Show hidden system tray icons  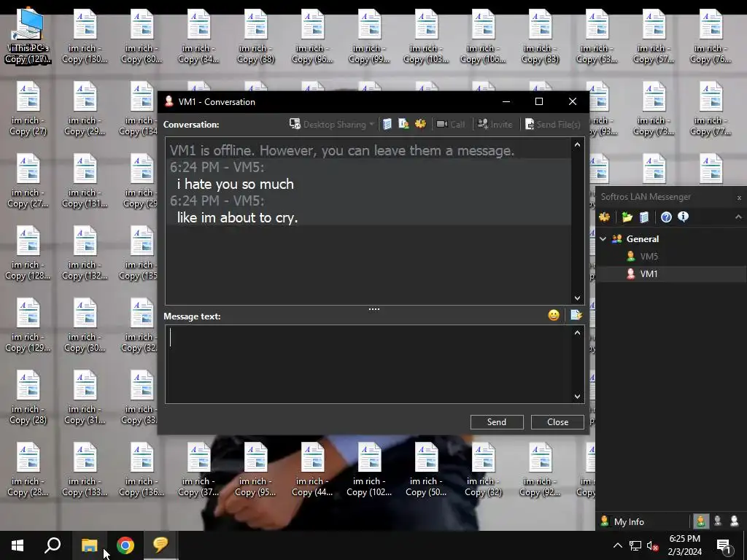click(x=617, y=545)
